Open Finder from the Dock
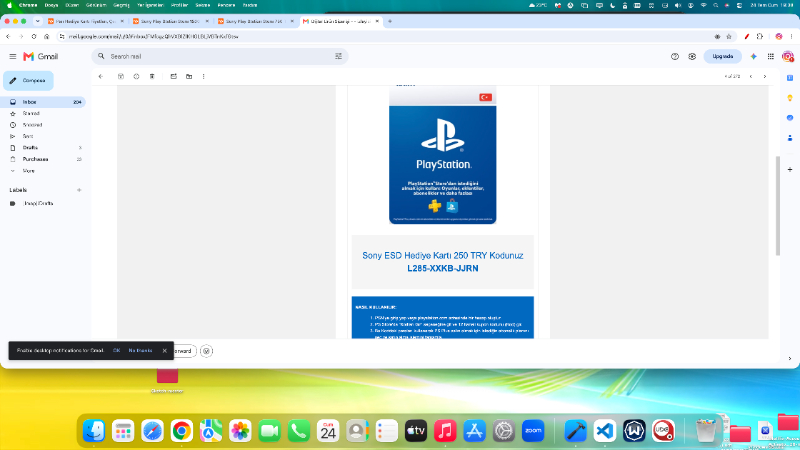 [94, 431]
